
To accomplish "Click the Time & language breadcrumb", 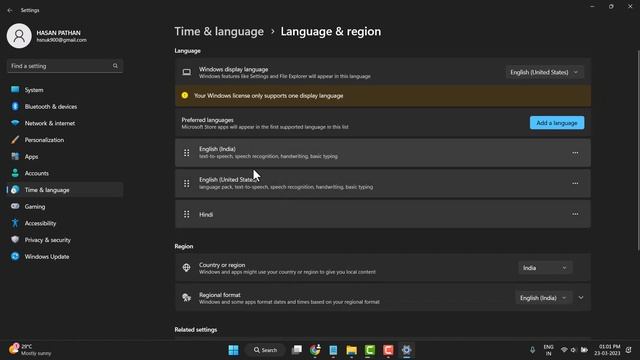I will [x=219, y=31].
